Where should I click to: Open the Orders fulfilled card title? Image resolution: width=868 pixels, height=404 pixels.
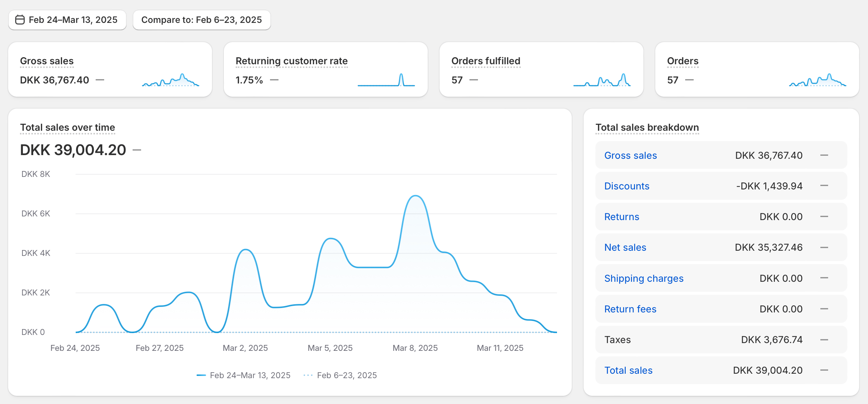click(486, 61)
